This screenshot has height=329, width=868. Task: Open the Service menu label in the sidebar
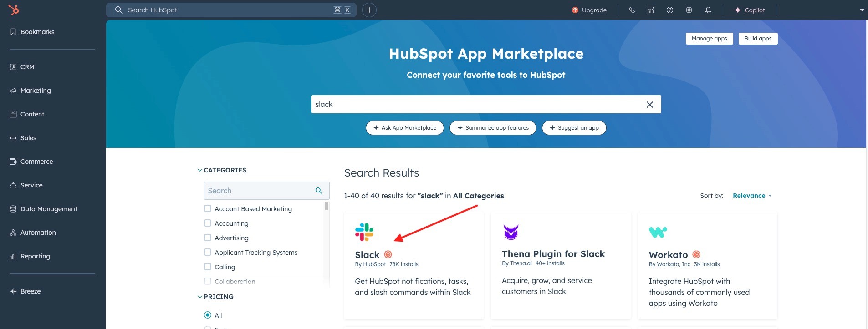coord(31,185)
